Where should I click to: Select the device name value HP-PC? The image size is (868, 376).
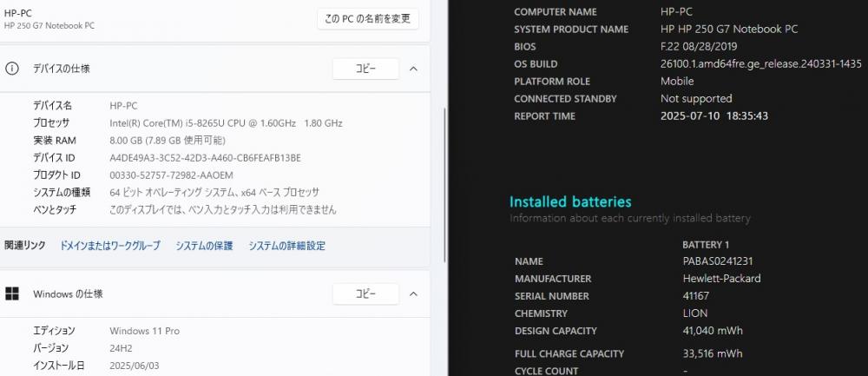point(123,105)
